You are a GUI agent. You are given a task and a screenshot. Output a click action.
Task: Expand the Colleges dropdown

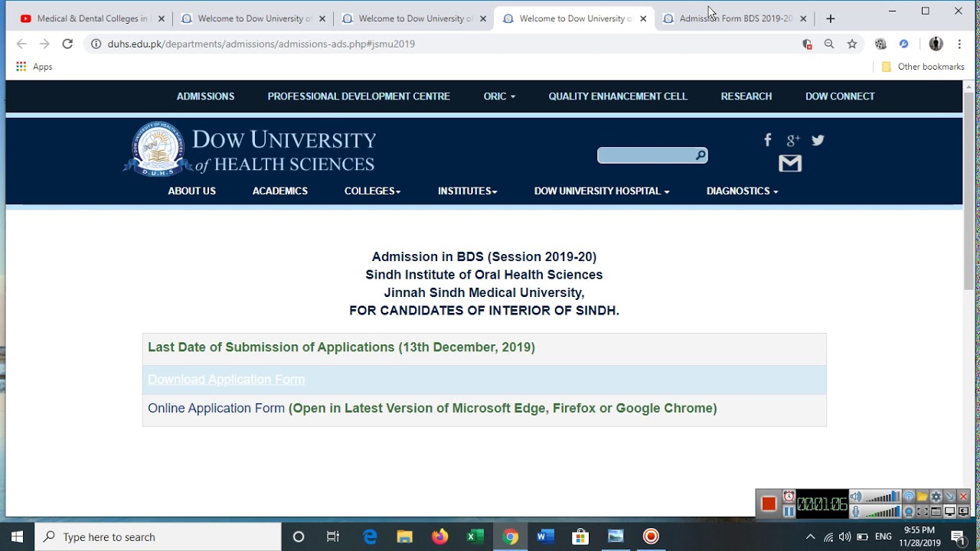pos(372,191)
